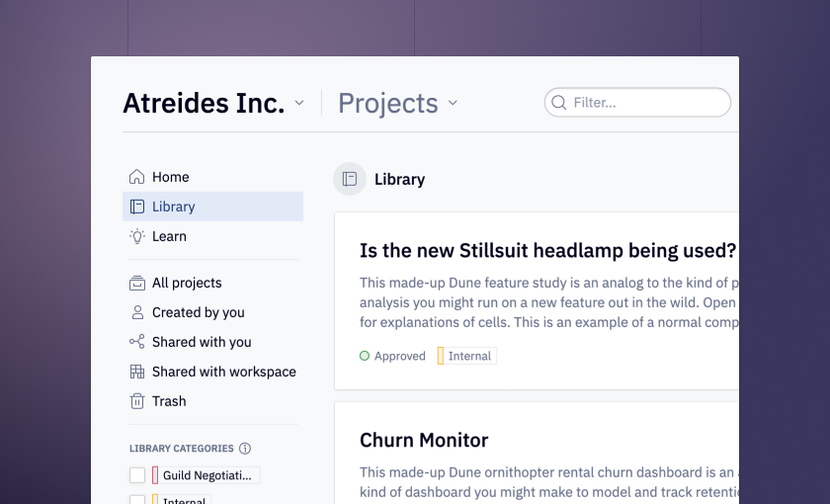Click the Learn lightbulb icon
The width and height of the screenshot is (830, 504).
pos(137,236)
